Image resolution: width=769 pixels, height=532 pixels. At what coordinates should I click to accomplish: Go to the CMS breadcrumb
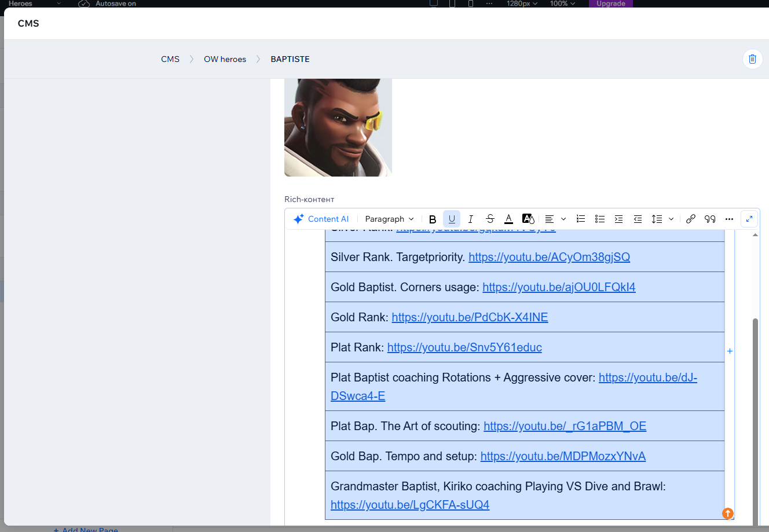[x=170, y=59]
